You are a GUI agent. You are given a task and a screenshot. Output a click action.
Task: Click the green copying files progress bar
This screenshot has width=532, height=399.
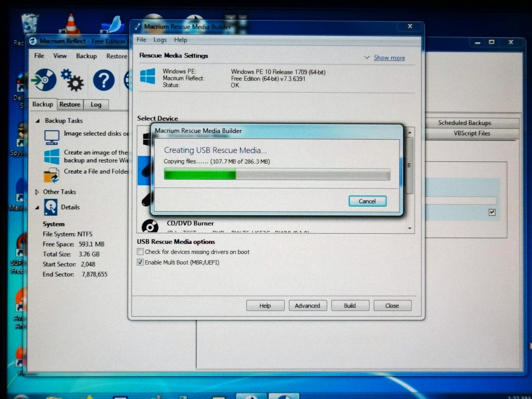pyautogui.click(x=277, y=174)
